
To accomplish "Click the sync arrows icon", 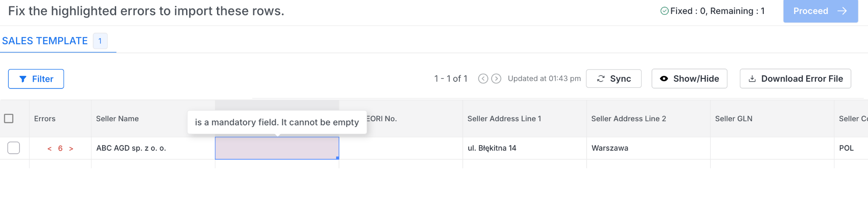I will (601, 79).
